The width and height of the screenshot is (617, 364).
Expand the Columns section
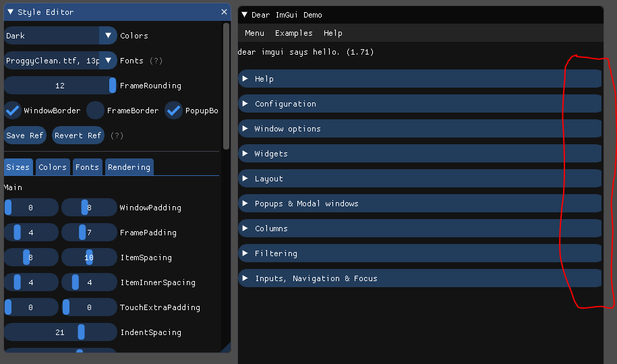pos(420,229)
